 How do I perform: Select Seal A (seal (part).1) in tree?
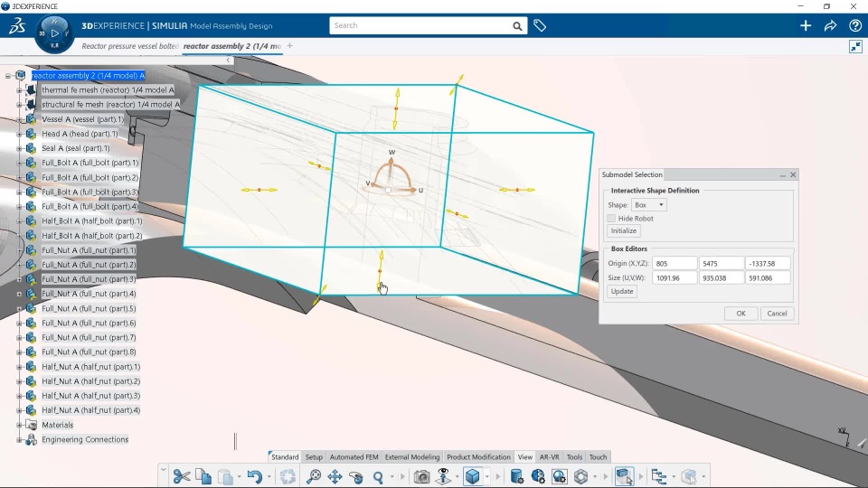pos(76,148)
